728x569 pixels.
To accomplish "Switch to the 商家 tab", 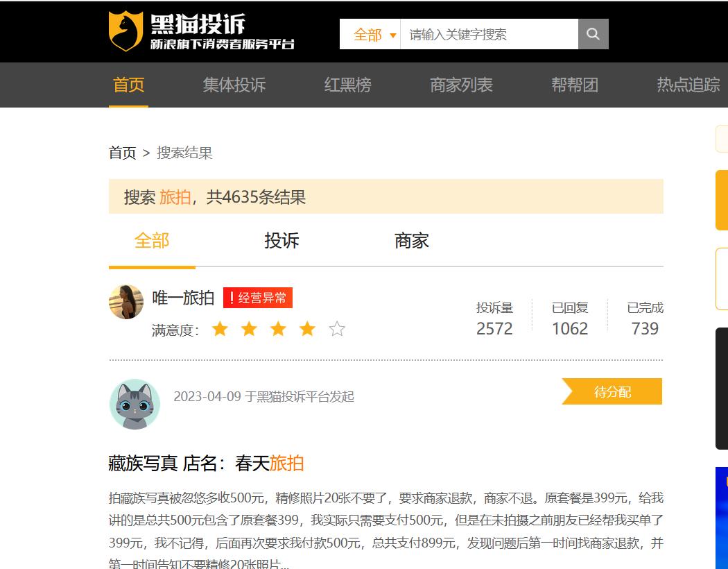I will [x=412, y=240].
